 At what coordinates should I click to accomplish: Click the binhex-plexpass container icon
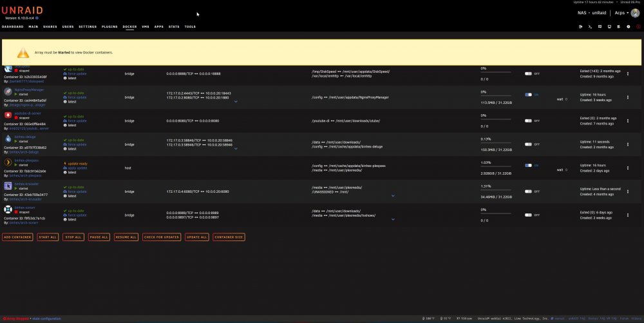[8, 162]
